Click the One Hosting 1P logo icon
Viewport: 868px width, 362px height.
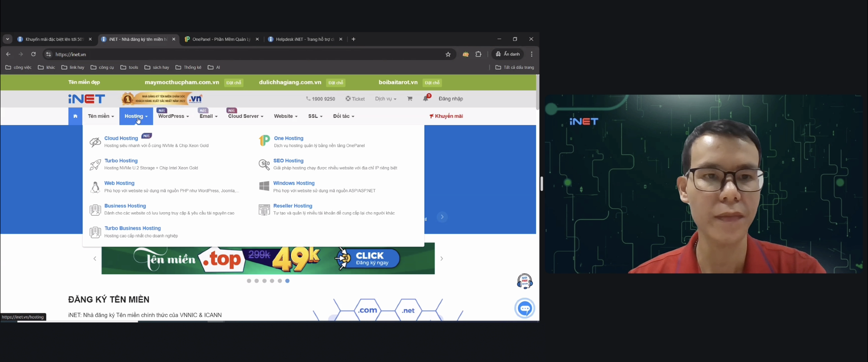pyautogui.click(x=265, y=141)
